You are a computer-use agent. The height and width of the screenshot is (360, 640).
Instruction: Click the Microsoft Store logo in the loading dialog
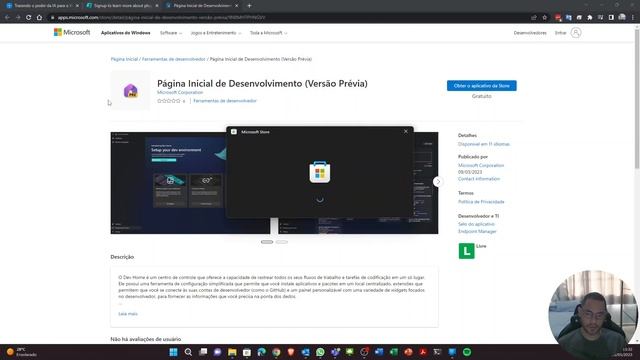[x=320, y=172]
